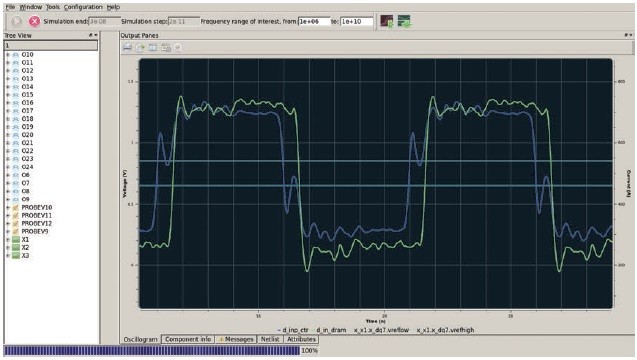637x360 pixels.
Task: Click the frequency range to field 1e+10
Action: coord(357,21)
